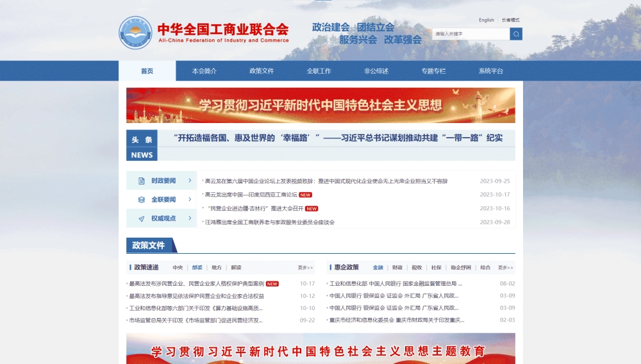Click the paper-plane icon beside 权威观点
The width and height of the screenshot is (641, 364).
pyautogui.click(x=142, y=219)
